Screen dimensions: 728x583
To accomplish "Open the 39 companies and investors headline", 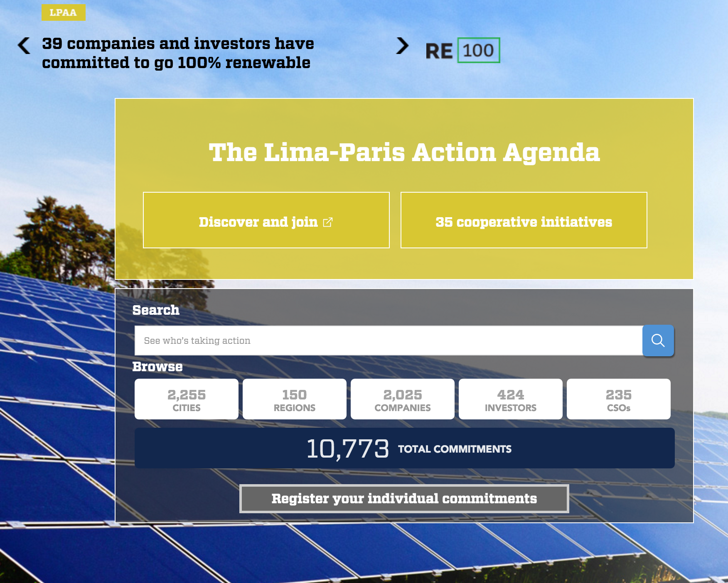I will [178, 53].
